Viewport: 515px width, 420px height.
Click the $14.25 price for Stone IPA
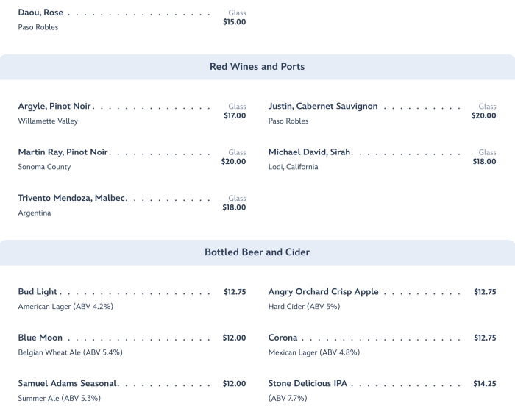[485, 384]
